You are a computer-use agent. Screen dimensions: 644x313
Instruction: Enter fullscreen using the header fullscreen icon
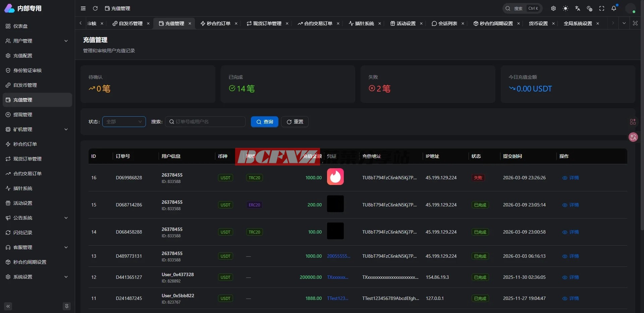click(602, 8)
